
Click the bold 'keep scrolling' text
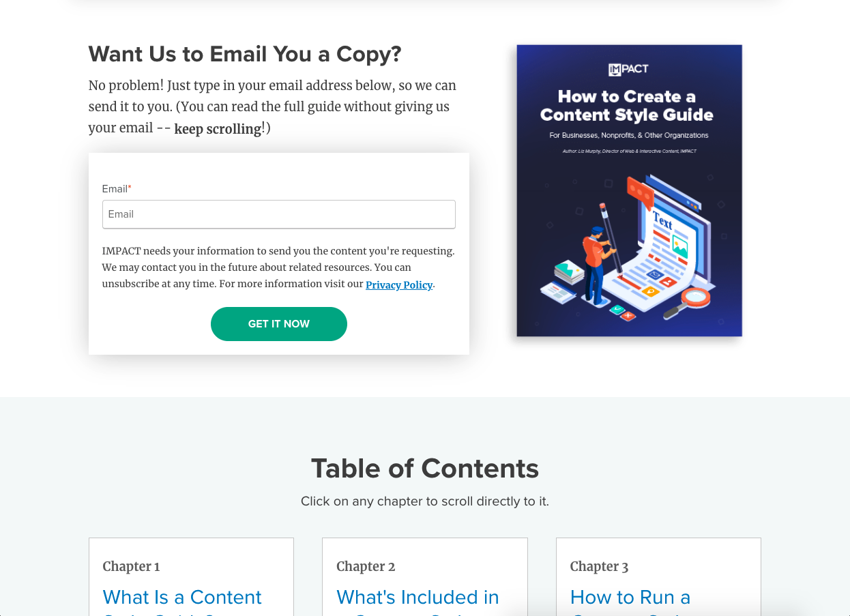(x=218, y=129)
